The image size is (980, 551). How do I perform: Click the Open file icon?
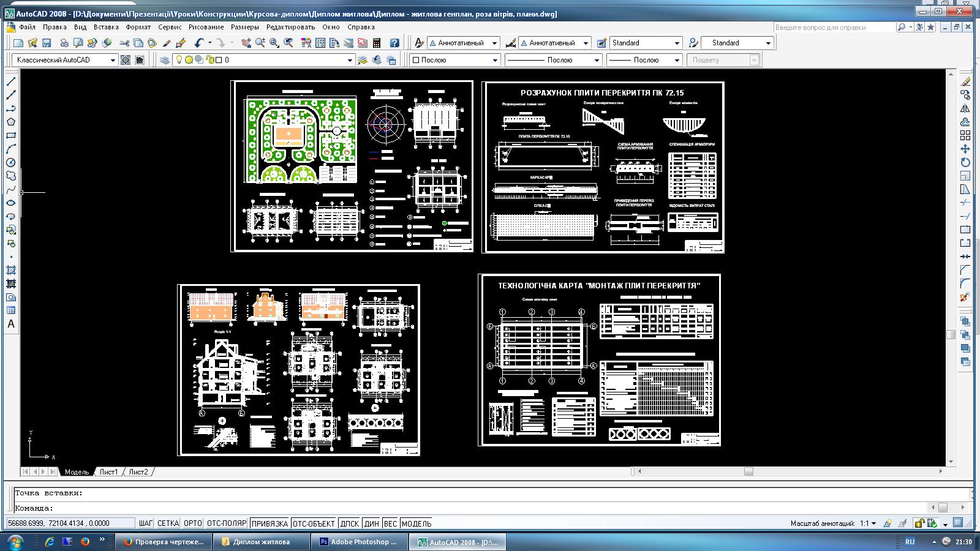pyautogui.click(x=32, y=43)
